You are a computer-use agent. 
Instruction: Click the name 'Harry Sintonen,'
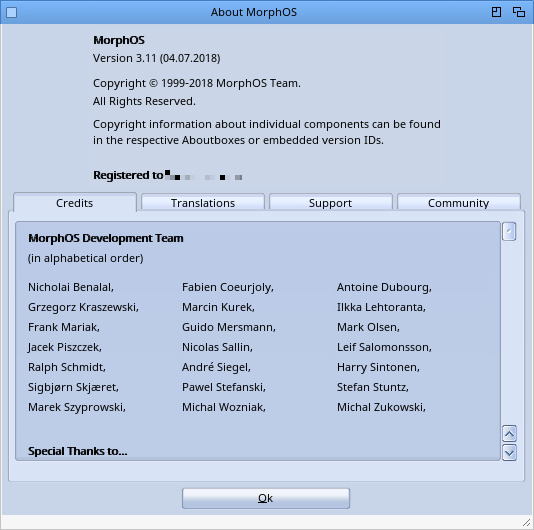click(x=378, y=367)
